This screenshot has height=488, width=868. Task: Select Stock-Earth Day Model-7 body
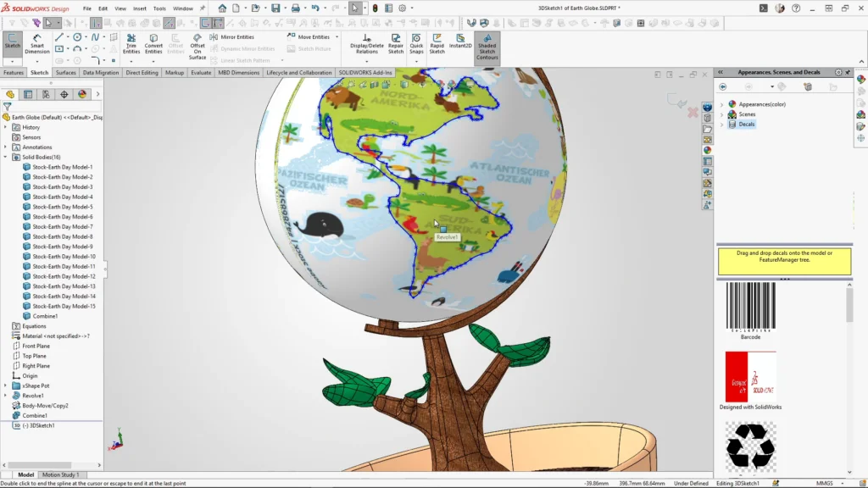coord(63,227)
